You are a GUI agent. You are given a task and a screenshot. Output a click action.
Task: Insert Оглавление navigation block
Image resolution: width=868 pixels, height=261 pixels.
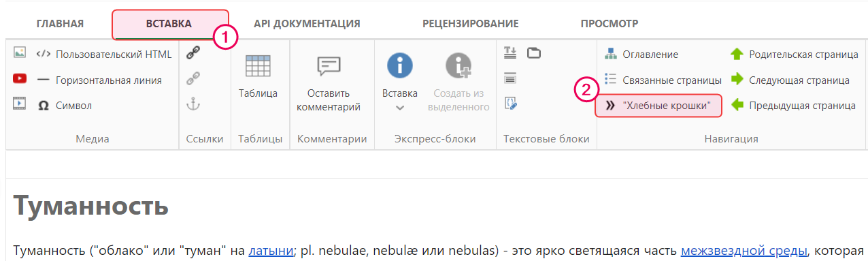641,54
